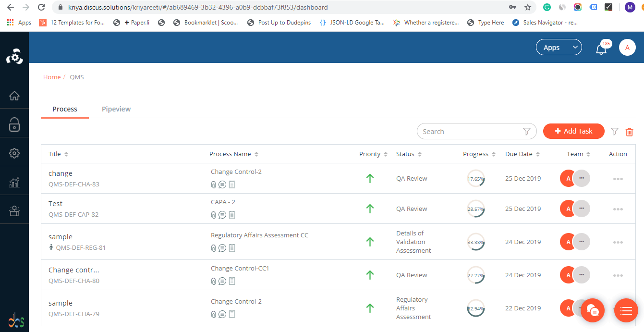Click the delete trash icon beside the filter

tap(629, 131)
